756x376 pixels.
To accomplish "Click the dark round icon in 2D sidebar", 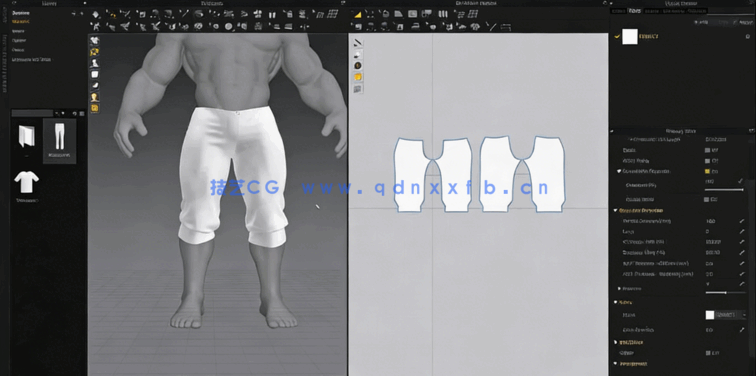I will pyautogui.click(x=358, y=65).
